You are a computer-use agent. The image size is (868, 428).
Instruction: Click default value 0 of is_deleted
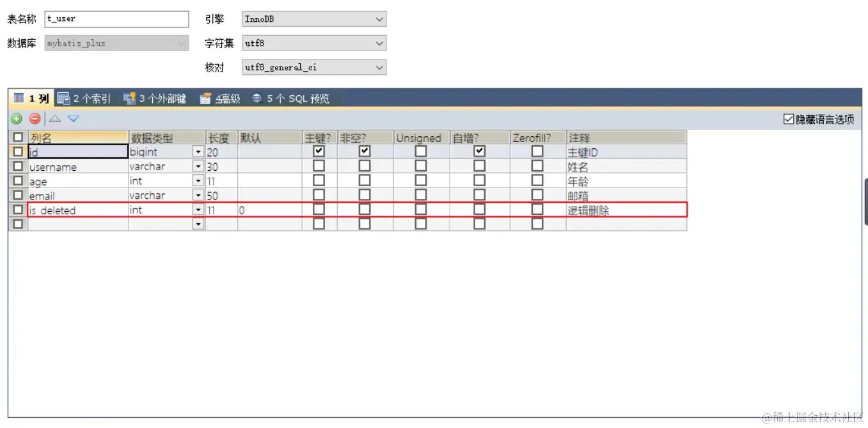click(270, 210)
